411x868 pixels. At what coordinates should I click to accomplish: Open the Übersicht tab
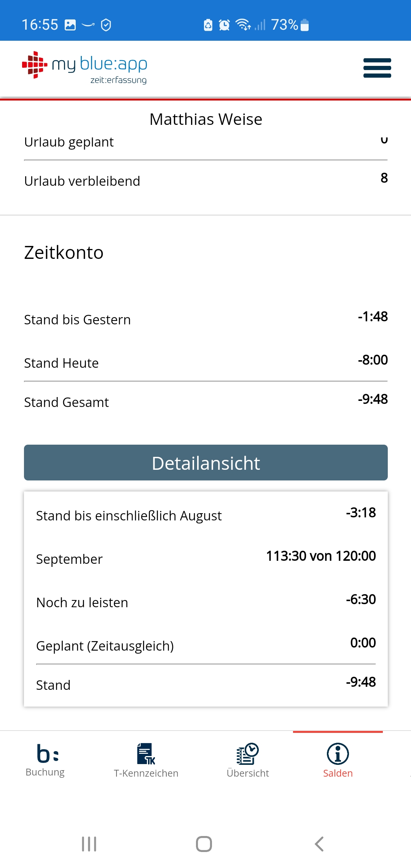pos(248,760)
